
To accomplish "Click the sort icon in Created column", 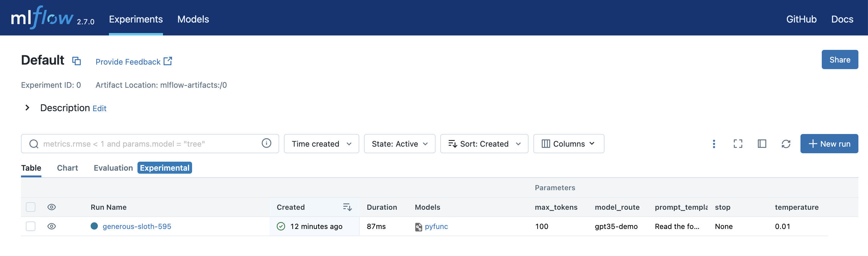I will click(x=347, y=207).
